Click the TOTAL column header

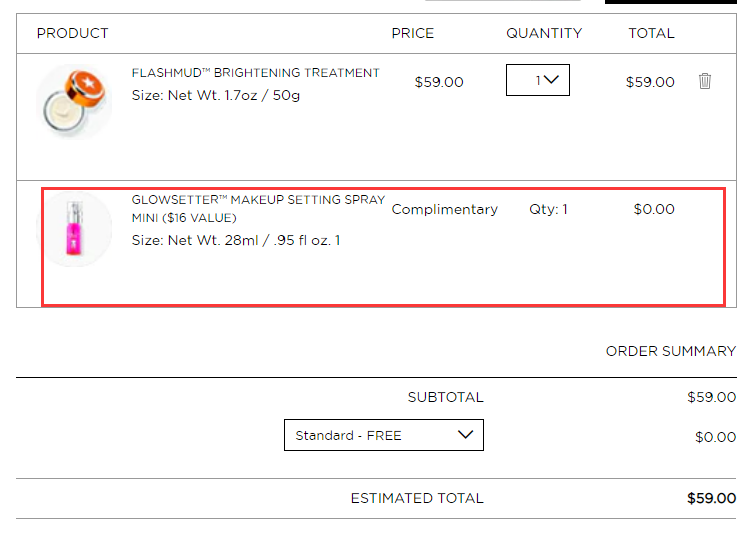pyautogui.click(x=651, y=33)
